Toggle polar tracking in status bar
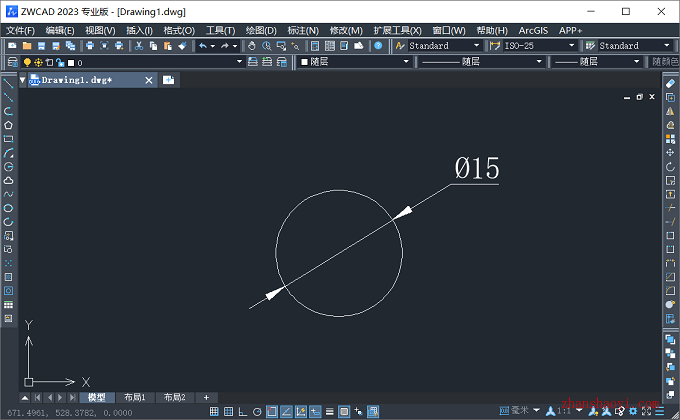680x420 pixels. [x=257, y=411]
